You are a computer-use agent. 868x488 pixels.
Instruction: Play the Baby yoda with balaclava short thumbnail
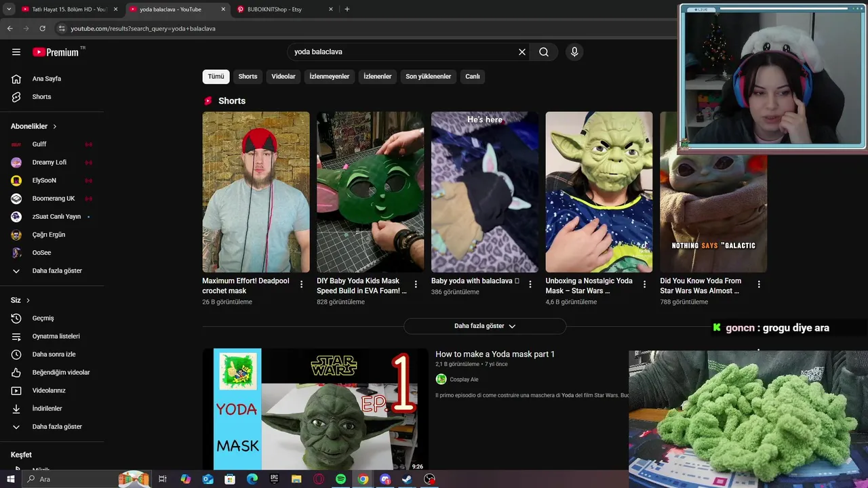(485, 192)
